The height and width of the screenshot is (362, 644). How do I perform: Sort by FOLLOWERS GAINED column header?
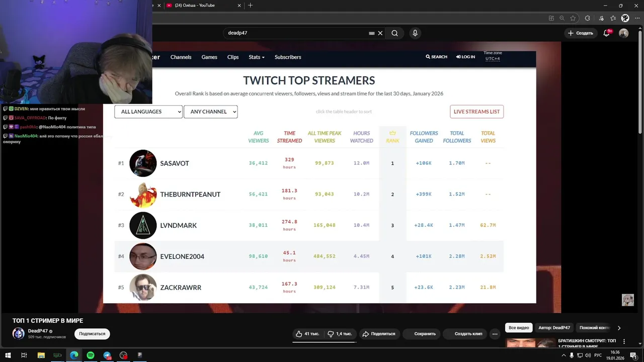(424, 137)
